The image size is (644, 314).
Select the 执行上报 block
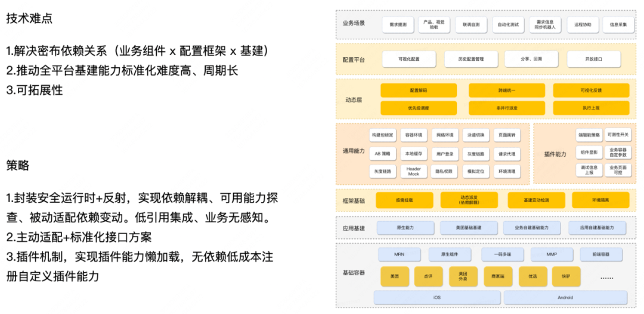click(591, 108)
